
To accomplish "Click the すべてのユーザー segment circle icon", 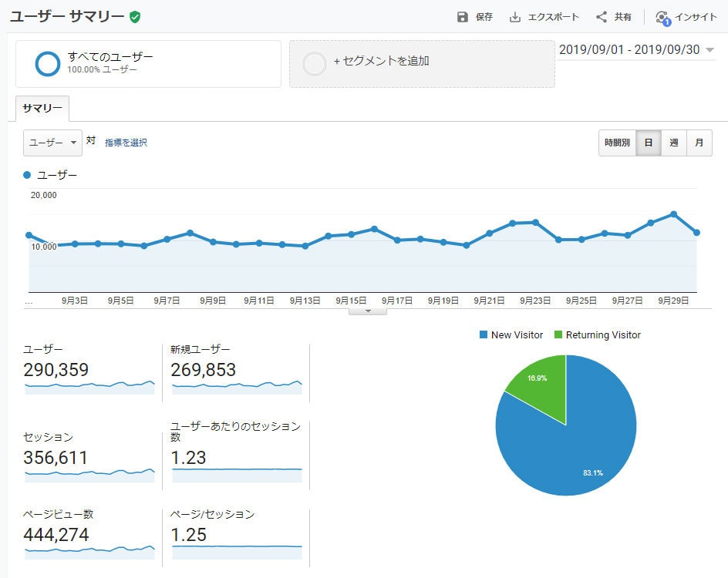I will pyautogui.click(x=48, y=63).
